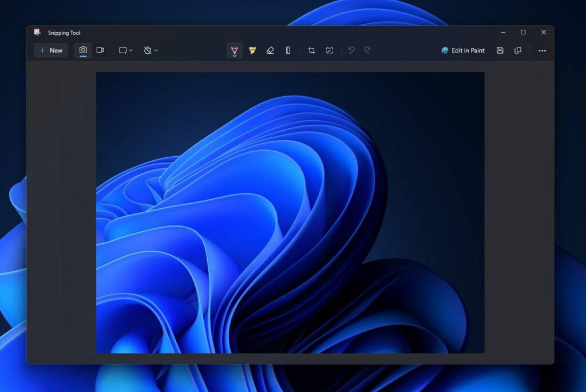586x392 pixels.
Task: Undo the last annotation
Action: pos(351,50)
